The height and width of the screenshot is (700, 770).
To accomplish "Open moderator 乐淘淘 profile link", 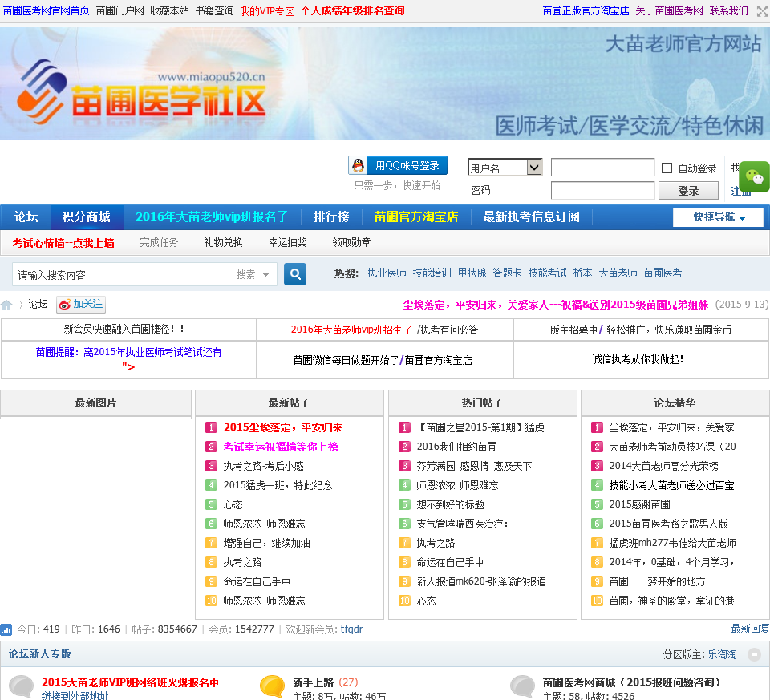I will pyautogui.click(x=722, y=654).
